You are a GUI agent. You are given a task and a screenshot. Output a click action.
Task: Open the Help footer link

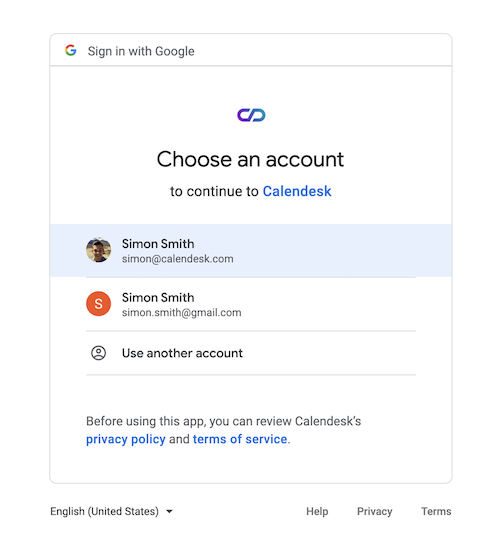pyautogui.click(x=317, y=511)
